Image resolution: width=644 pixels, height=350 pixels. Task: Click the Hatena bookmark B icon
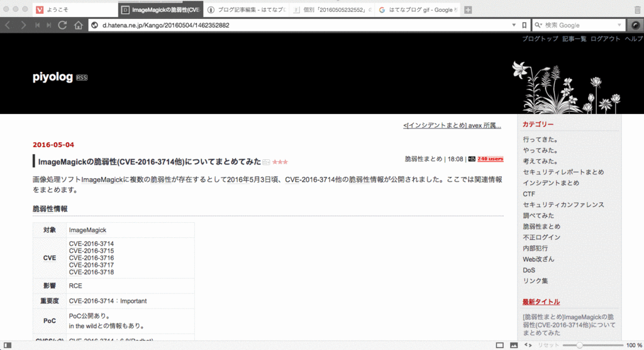pos(472,159)
